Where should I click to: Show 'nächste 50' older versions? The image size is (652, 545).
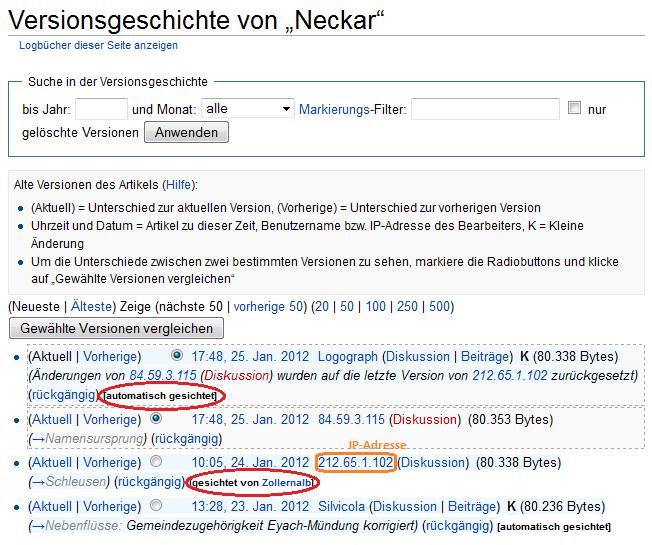click(x=188, y=307)
